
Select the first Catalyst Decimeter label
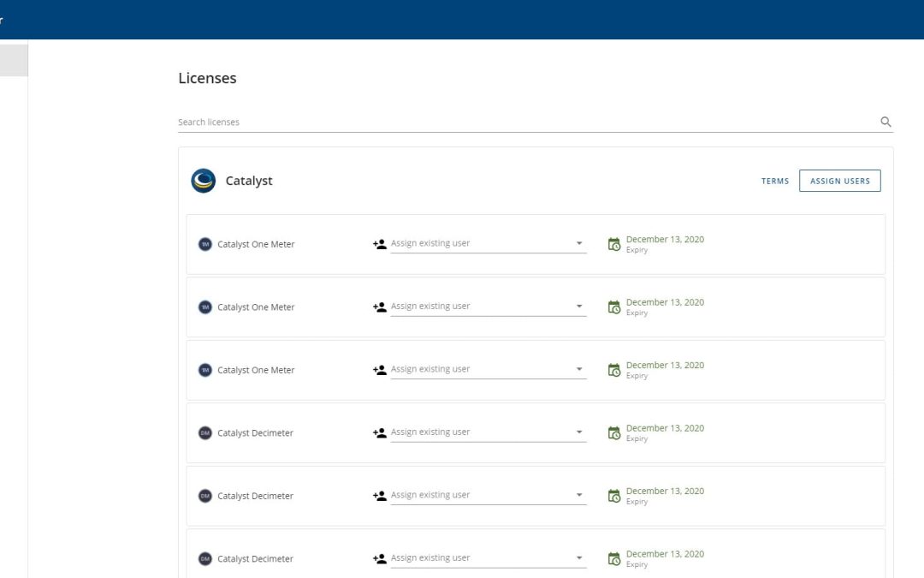(255, 433)
